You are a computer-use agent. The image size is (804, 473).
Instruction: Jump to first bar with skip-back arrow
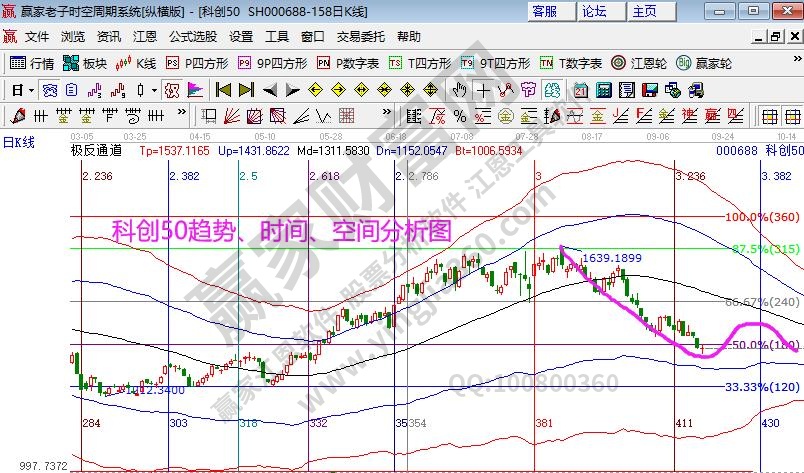(x=223, y=89)
